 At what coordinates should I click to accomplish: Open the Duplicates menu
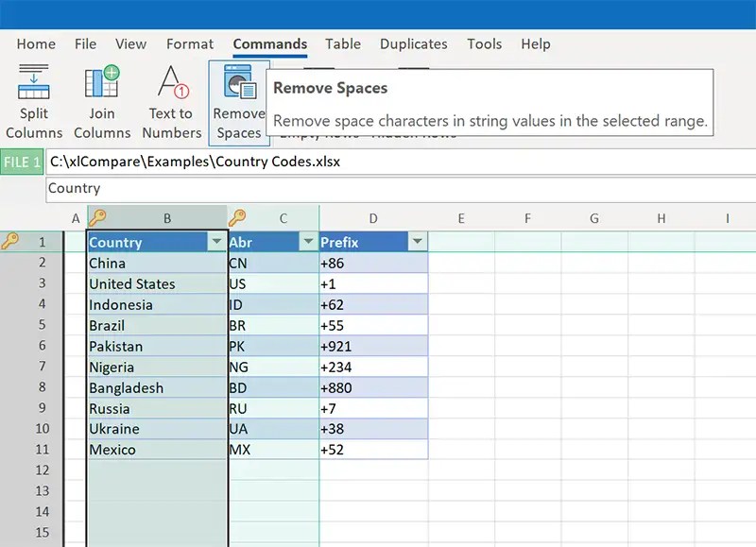pyautogui.click(x=414, y=43)
